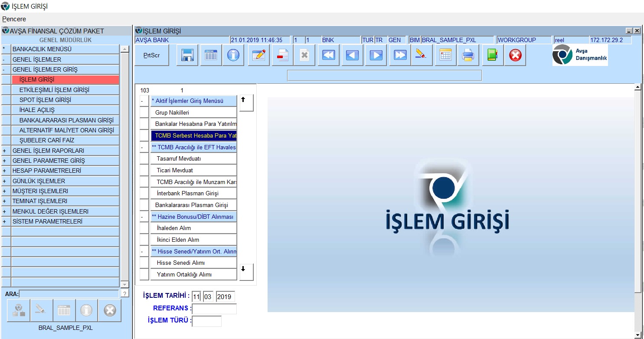Open ALTERNATİF MALİYET ORAN GİRİŞİ item
The image size is (644, 339).
[65, 130]
